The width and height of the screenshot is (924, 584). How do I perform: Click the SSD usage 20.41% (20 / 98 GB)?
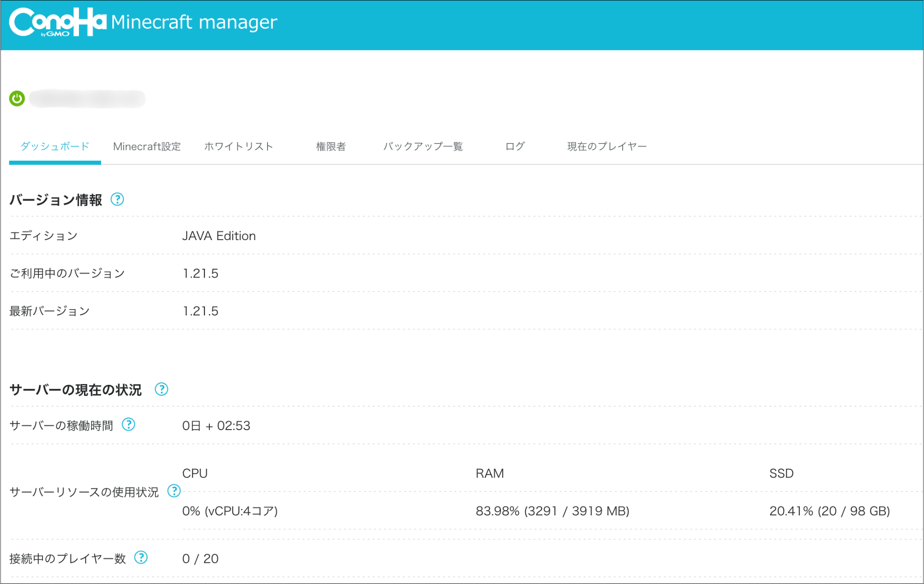click(830, 511)
